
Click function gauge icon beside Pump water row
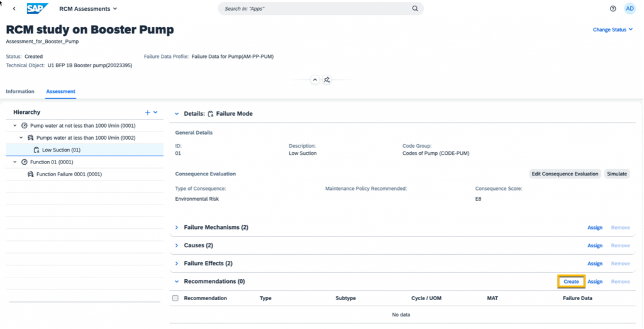25,126
